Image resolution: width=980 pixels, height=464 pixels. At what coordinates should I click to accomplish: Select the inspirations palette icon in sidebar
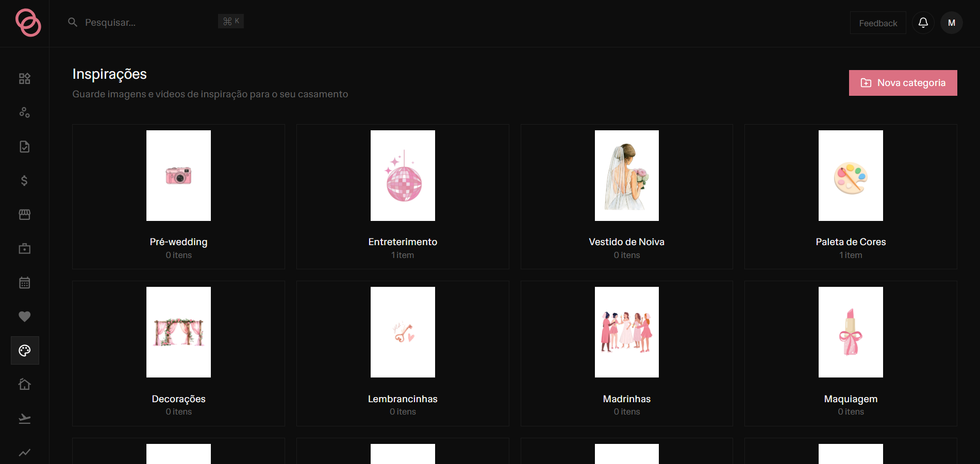coord(25,351)
